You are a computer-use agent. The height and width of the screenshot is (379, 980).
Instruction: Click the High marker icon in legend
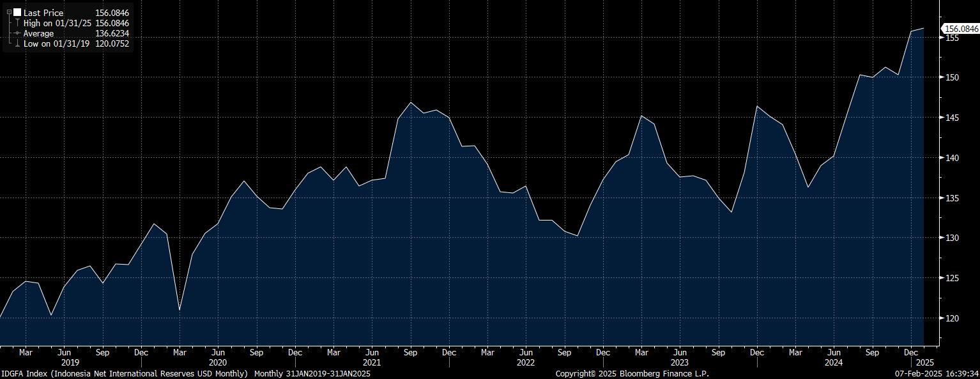[x=17, y=23]
